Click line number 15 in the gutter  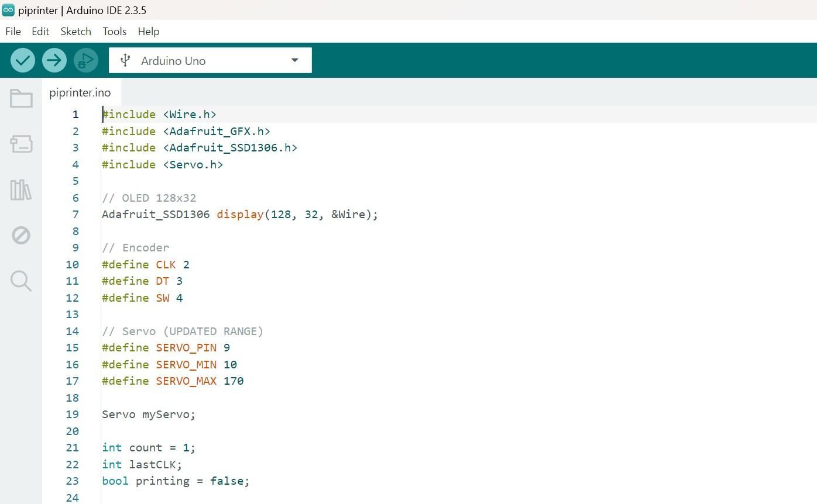72,348
